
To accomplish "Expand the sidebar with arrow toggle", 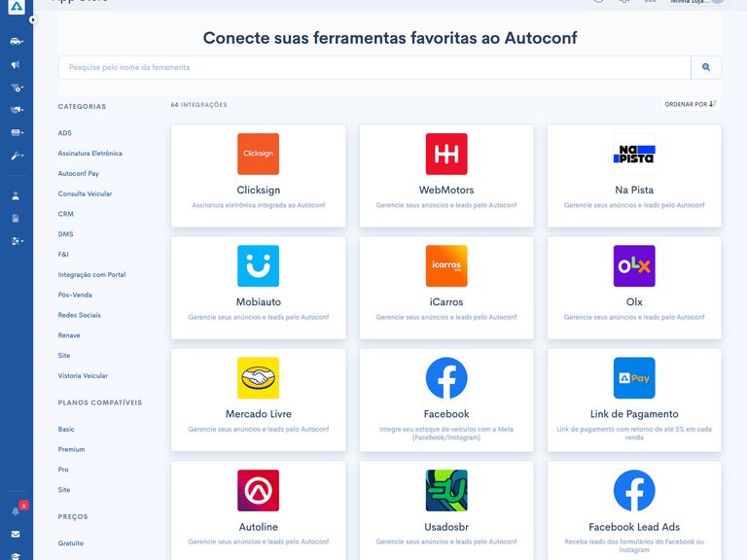I will (x=32, y=19).
